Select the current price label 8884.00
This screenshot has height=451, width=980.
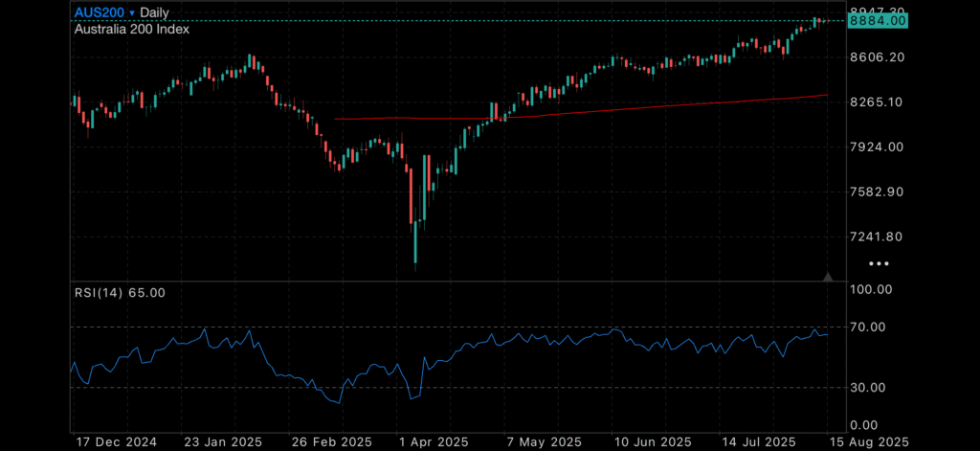click(x=879, y=21)
